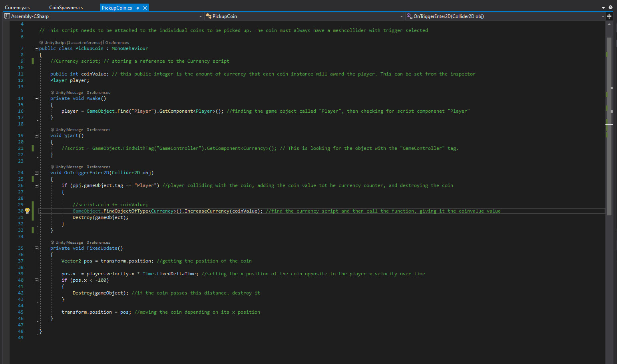Click Destroy(gameObject) on line 31
This screenshot has height=364, width=617.
click(x=101, y=217)
